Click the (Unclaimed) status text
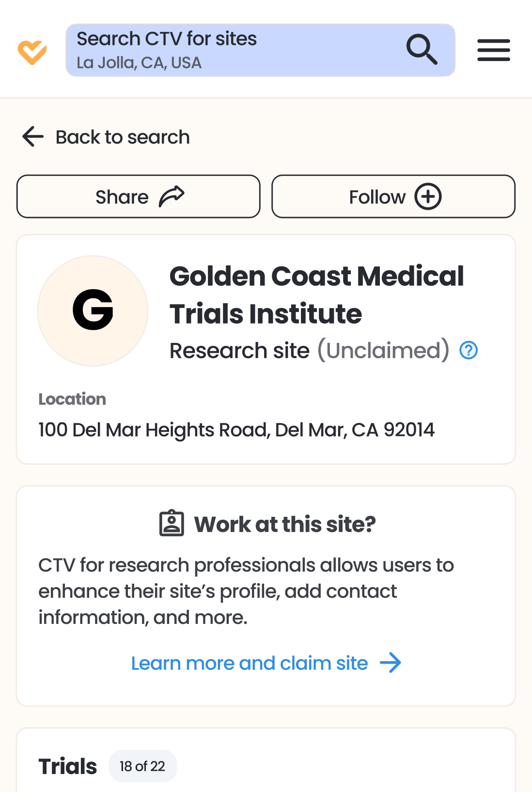Image resolution: width=532 pixels, height=792 pixels. [383, 350]
